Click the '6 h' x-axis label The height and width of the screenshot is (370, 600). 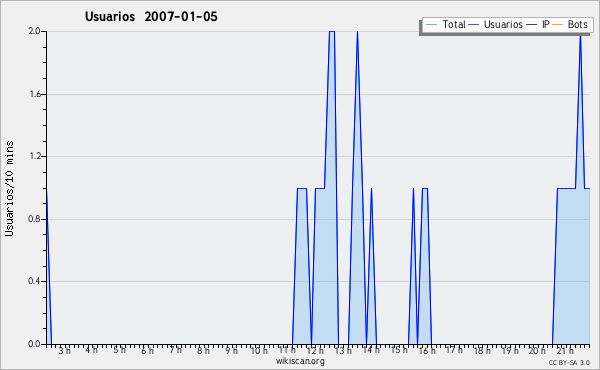(x=147, y=350)
